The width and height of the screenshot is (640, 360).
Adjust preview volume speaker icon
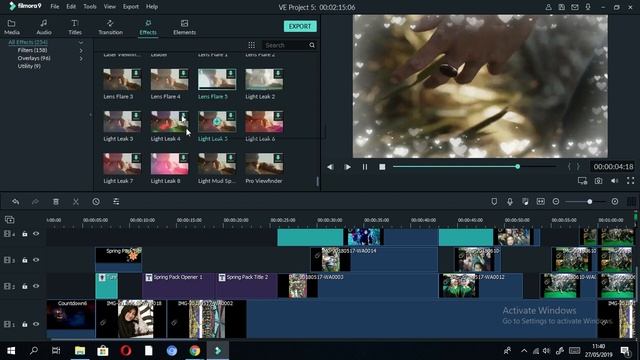pos(614,181)
